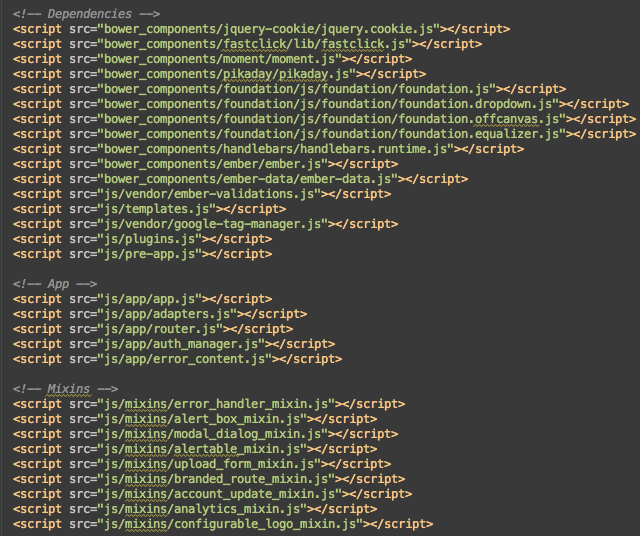Click foundation/foundation.js script line
This screenshot has width=640, height=536.
tap(289, 89)
